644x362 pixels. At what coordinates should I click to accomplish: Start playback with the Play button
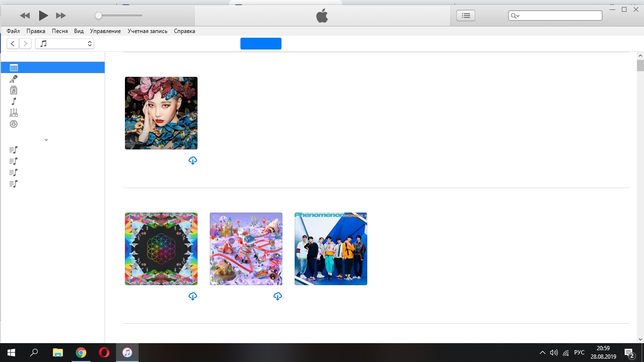pos(43,16)
